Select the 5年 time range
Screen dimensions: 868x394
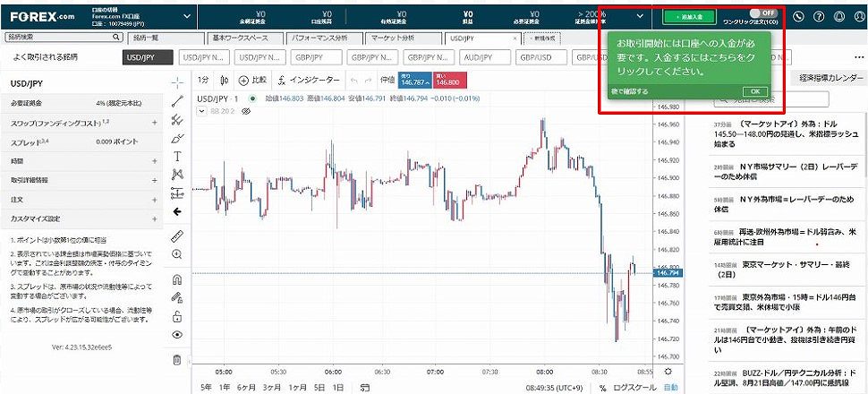[206, 387]
